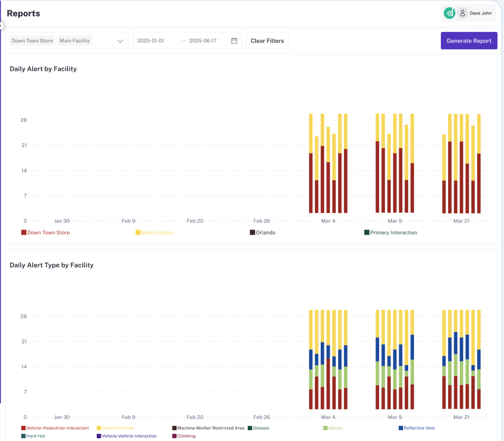This screenshot has width=504, height=441.
Task: Click the Clear Filters button
Action: pyautogui.click(x=267, y=40)
